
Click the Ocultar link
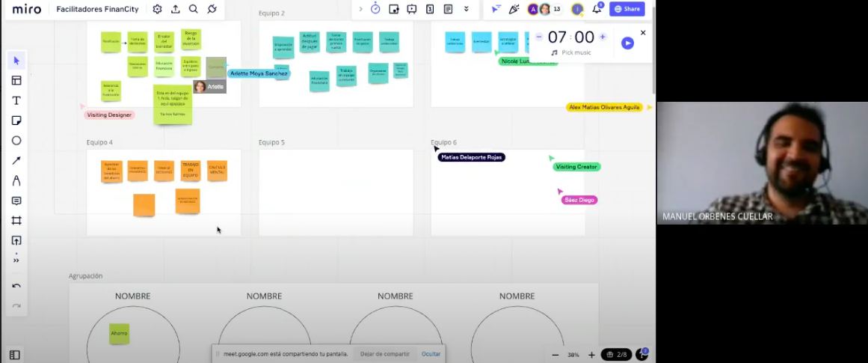coord(431,353)
